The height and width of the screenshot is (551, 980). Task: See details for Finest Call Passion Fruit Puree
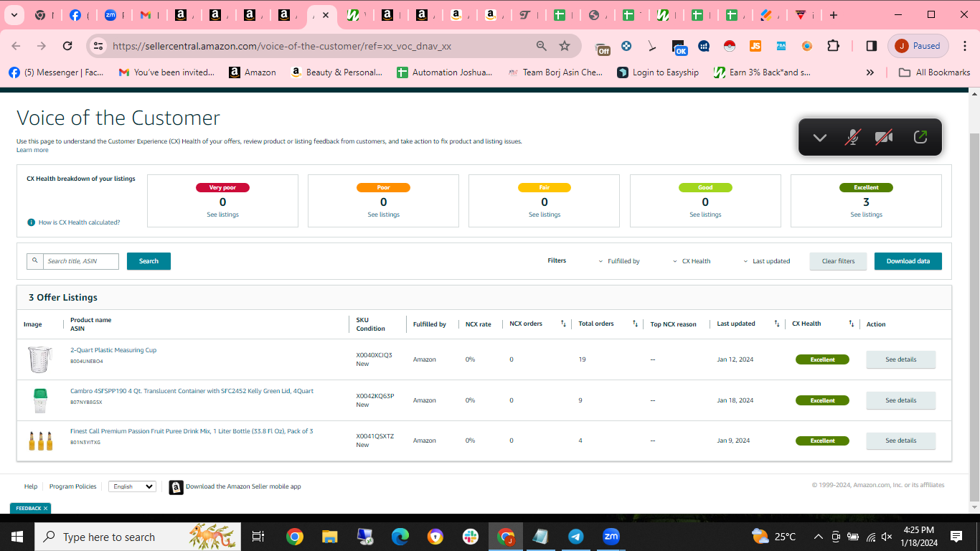coord(900,441)
